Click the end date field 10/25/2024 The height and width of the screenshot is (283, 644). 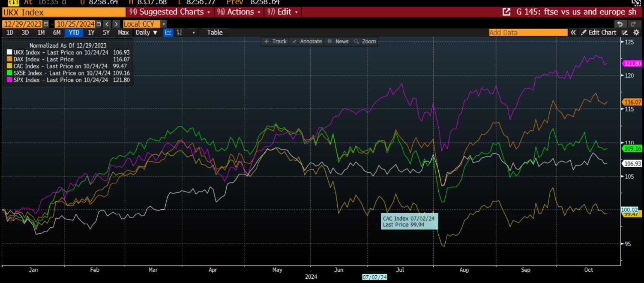[75, 24]
